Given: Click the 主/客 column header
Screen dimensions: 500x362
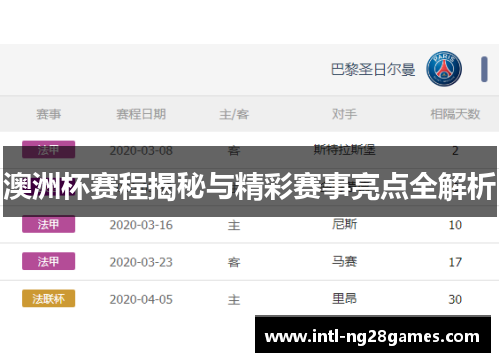Looking at the screenshot, I should point(234,114).
